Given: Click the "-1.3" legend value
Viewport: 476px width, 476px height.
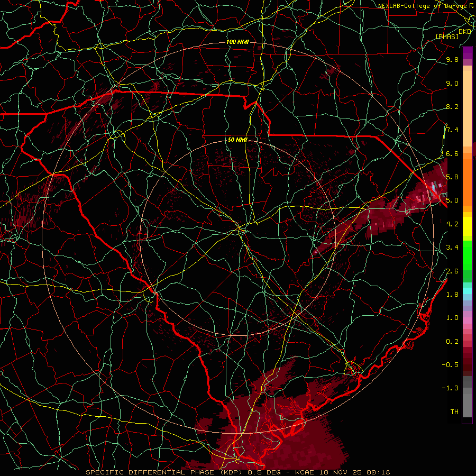Looking at the screenshot, I should click(450, 388).
